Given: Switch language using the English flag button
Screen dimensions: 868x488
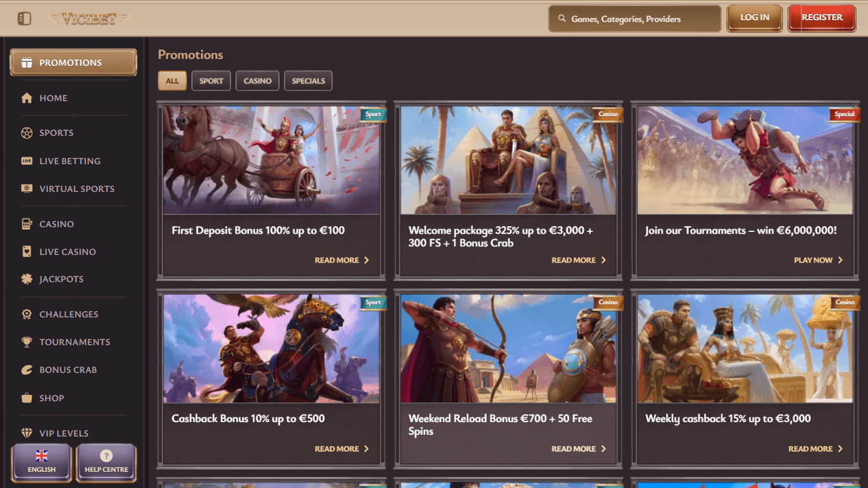Looking at the screenshot, I should pyautogui.click(x=41, y=462).
